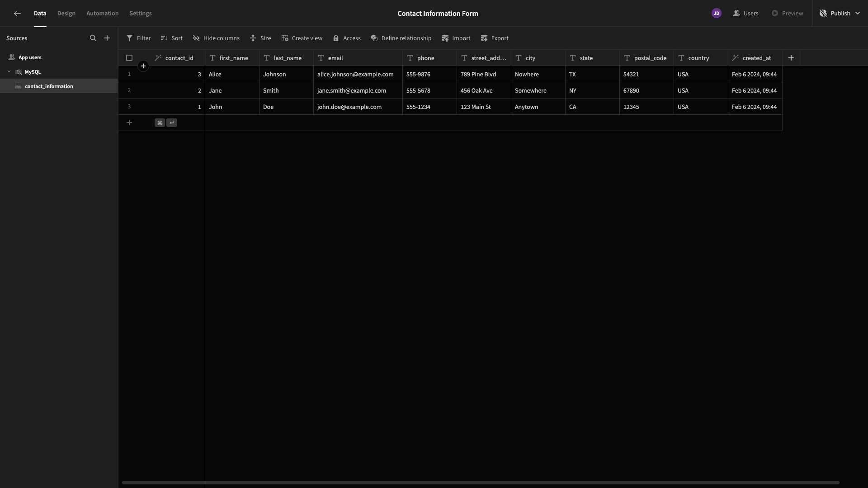
Task: Open the Settings tab
Action: 141,14
